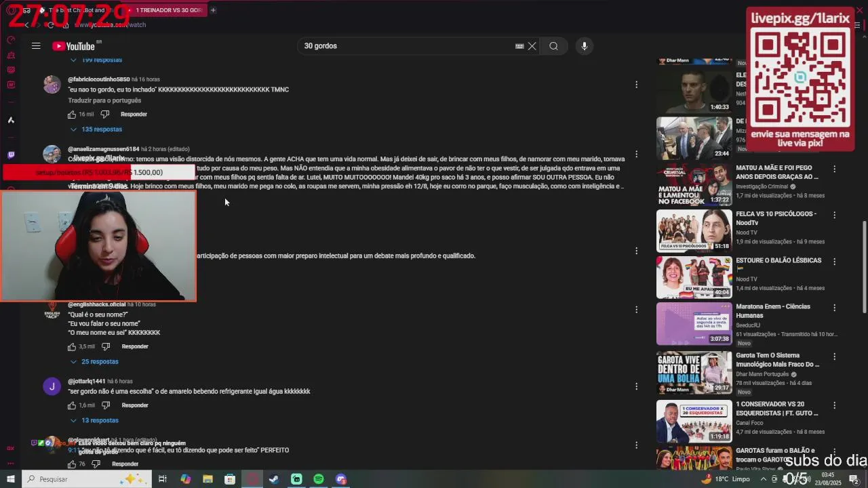Expand the 135 respostas replies
This screenshot has height=488, width=868.
tap(96, 129)
